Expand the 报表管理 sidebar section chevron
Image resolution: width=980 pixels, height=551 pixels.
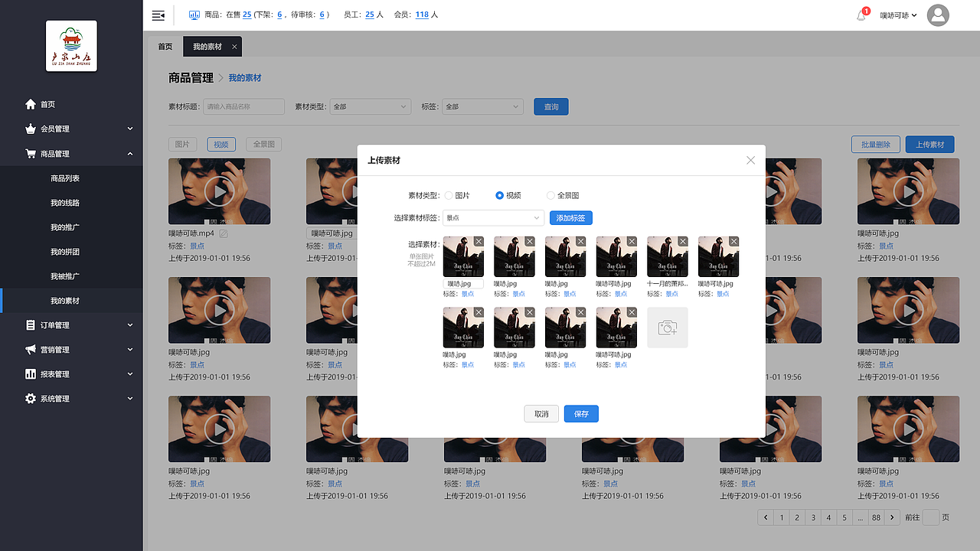(x=130, y=374)
